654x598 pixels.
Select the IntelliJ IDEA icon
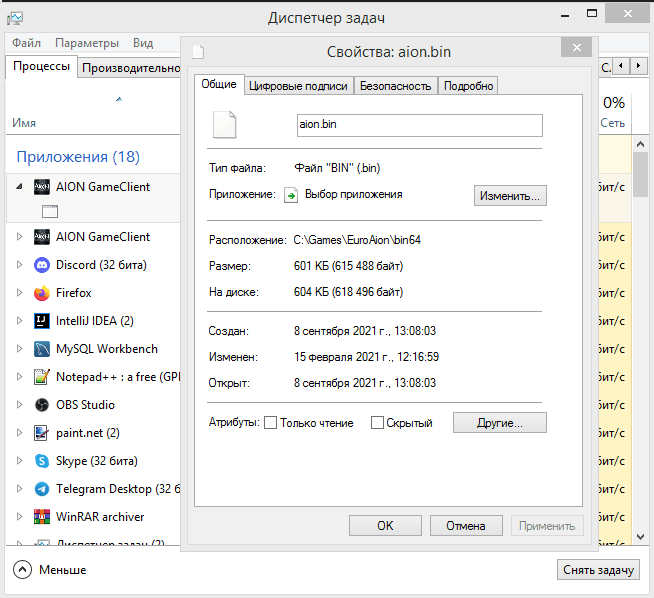click(x=42, y=321)
